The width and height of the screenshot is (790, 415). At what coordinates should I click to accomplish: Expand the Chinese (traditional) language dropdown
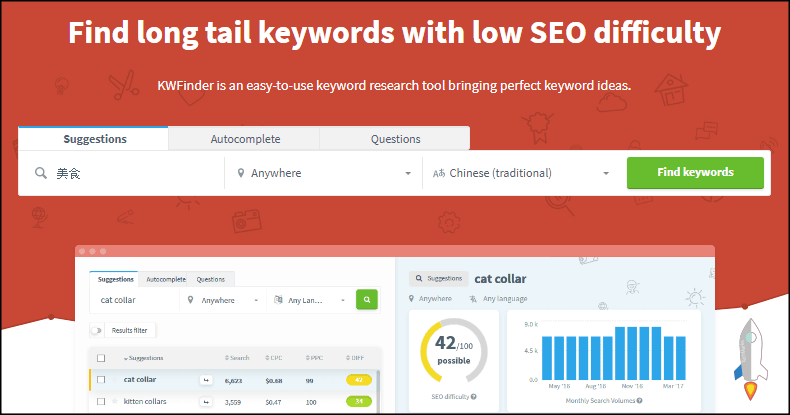[520, 173]
